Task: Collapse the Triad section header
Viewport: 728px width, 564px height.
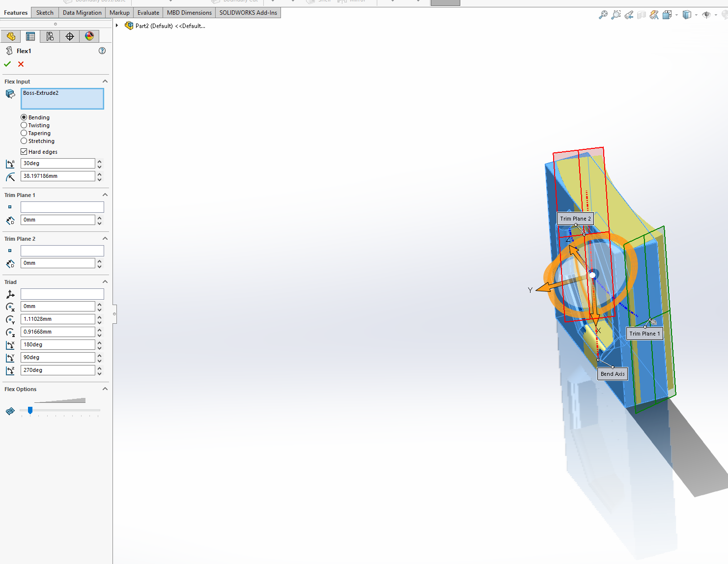Action: pyautogui.click(x=105, y=282)
